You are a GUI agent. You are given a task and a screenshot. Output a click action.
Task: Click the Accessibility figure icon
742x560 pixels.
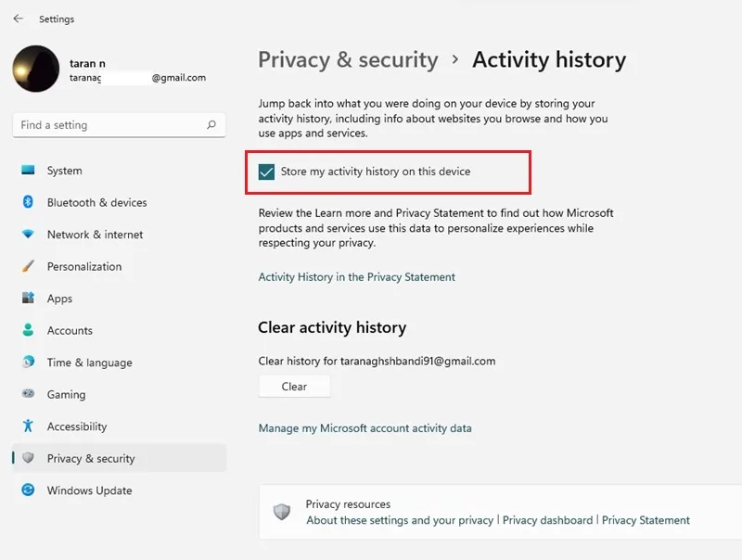[28, 426]
